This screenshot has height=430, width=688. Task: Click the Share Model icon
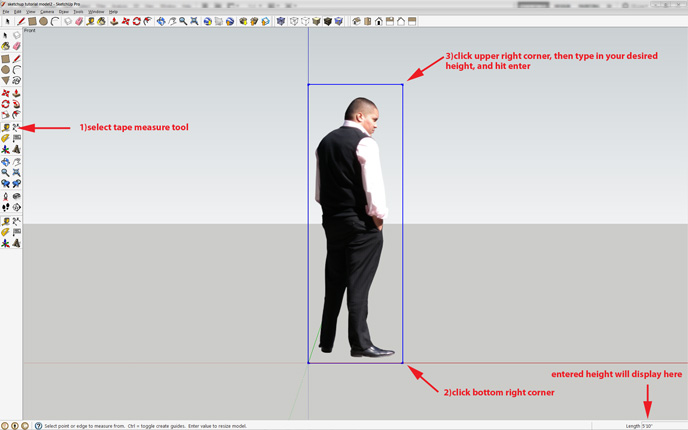coord(254,21)
